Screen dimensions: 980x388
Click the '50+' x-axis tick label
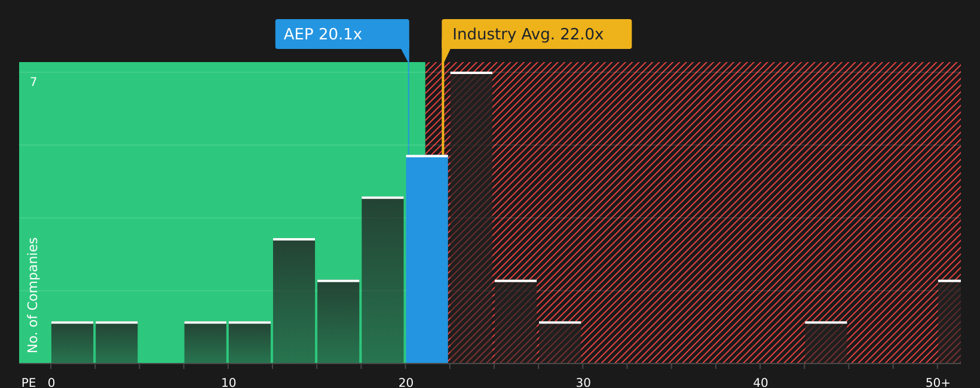click(938, 383)
